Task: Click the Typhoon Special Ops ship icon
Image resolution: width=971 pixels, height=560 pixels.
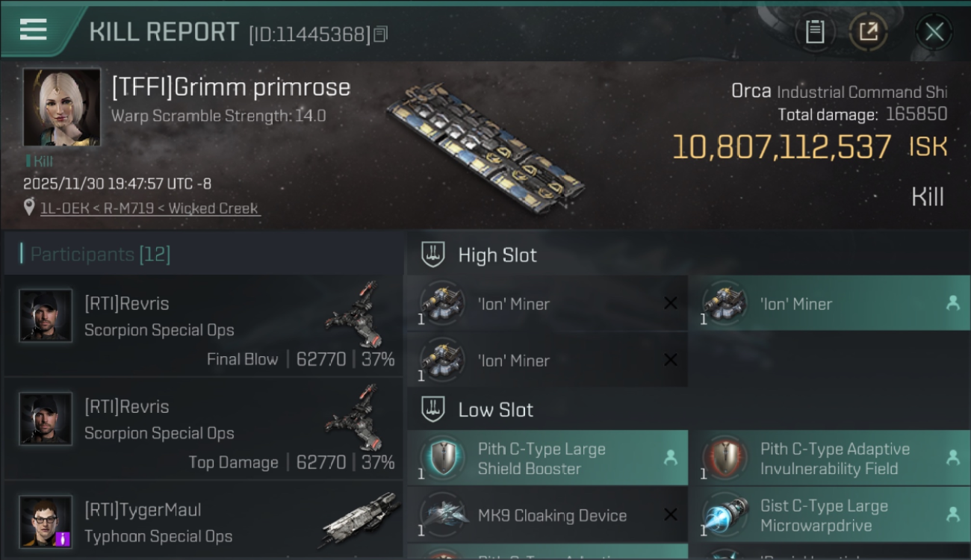Action: click(x=360, y=520)
